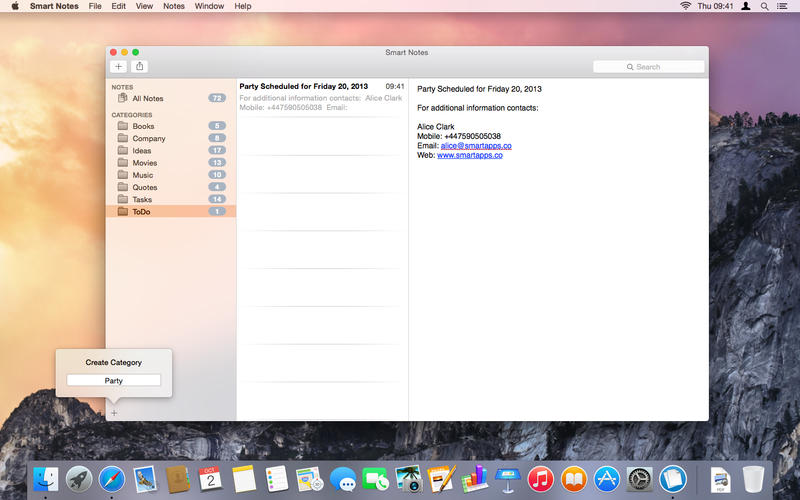Image resolution: width=800 pixels, height=500 pixels.
Task: Click the Thu 09:41 clock
Action: pos(715,6)
